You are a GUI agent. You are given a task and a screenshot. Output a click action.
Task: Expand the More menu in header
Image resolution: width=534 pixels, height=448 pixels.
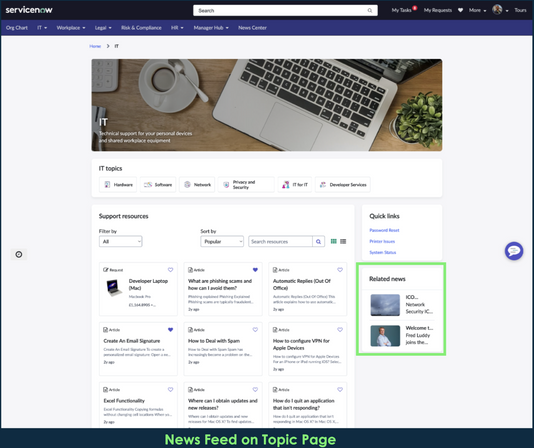[x=477, y=10]
